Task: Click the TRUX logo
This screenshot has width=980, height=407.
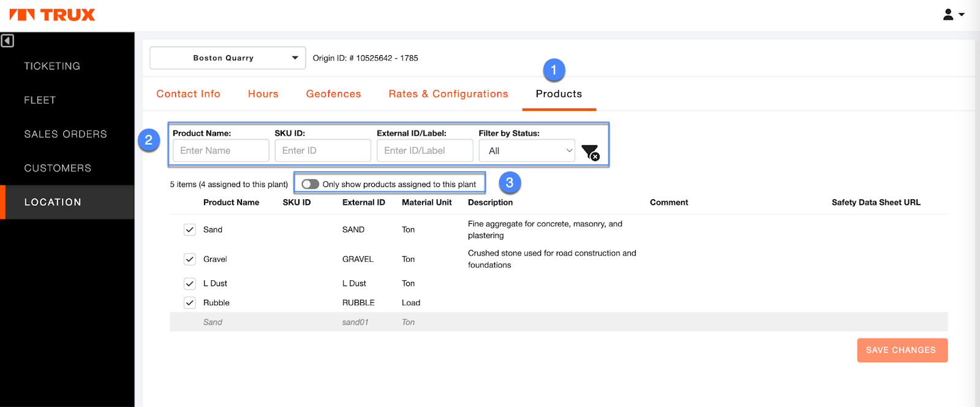Action: tap(53, 15)
